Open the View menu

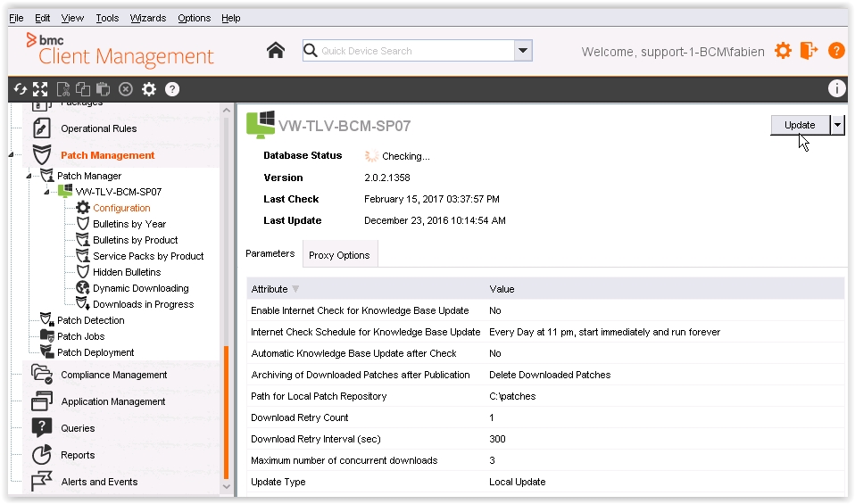coord(72,18)
